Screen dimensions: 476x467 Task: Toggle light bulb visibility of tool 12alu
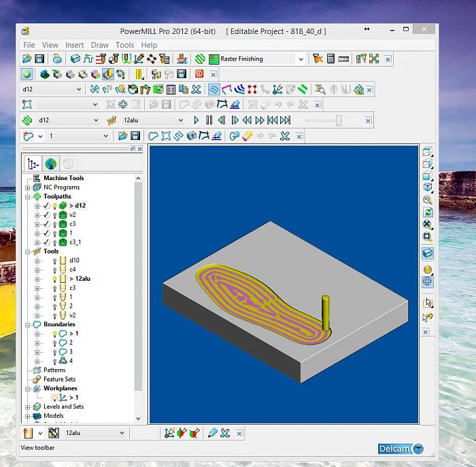click(54, 279)
